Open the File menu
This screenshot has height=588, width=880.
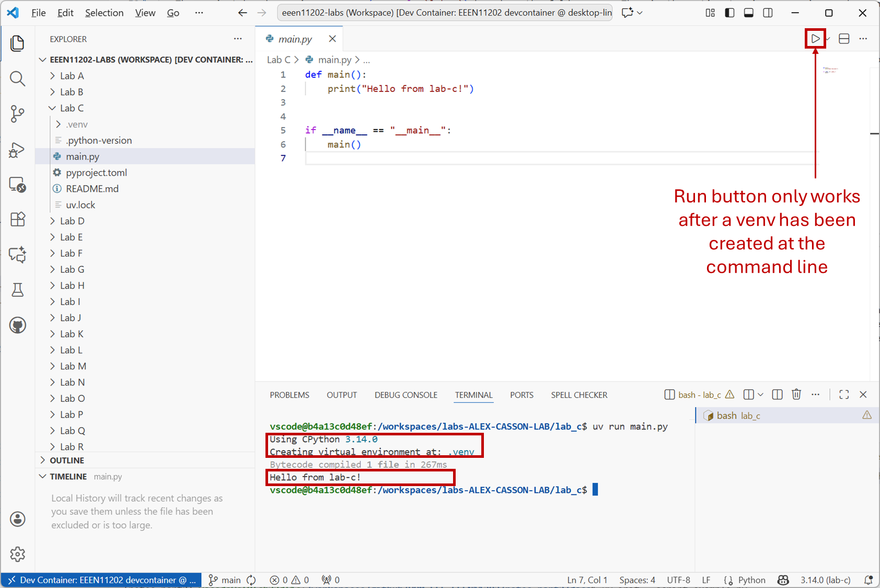38,13
